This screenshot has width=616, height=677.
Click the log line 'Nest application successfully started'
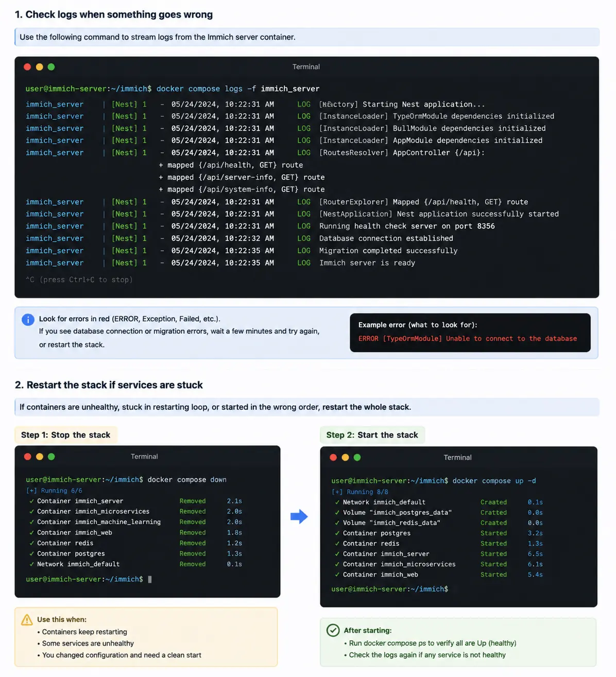point(439,214)
